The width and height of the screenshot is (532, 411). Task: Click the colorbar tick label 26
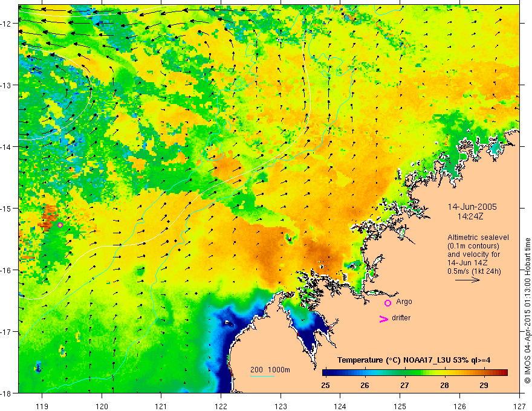click(x=365, y=385)
